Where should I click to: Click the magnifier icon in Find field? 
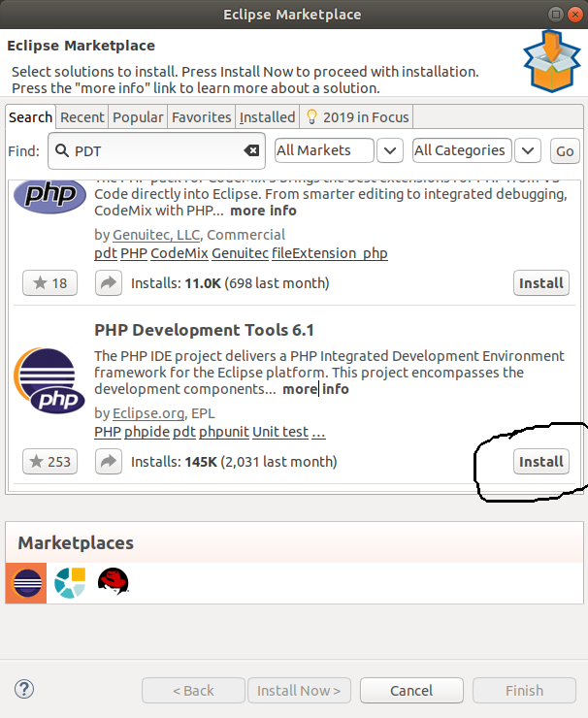pyautogui.click(x=62, y=150)
